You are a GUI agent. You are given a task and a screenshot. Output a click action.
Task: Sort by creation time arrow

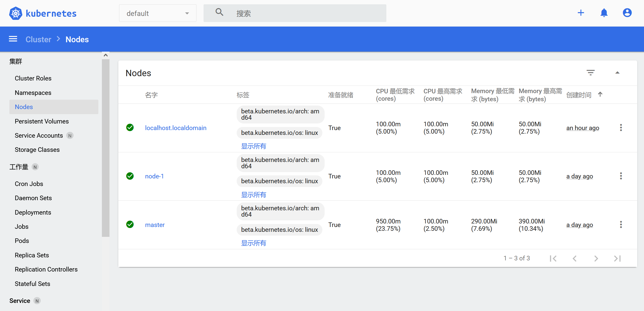[x=600, y=94]
